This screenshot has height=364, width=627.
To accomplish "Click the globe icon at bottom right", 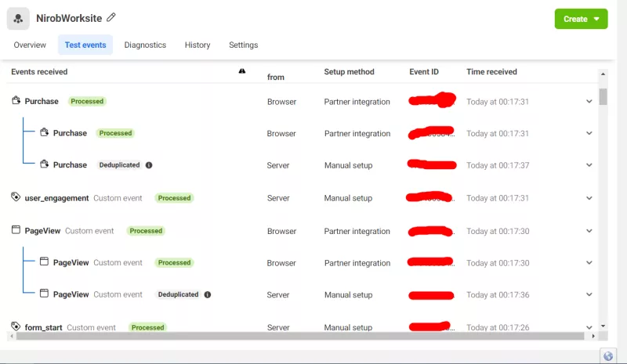I will point(608,356).
